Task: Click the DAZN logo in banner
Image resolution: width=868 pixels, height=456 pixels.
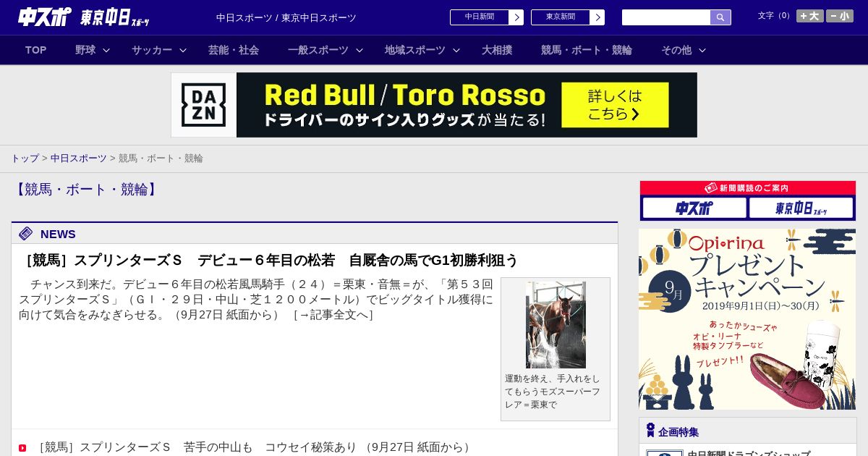Action: [203, 105]
